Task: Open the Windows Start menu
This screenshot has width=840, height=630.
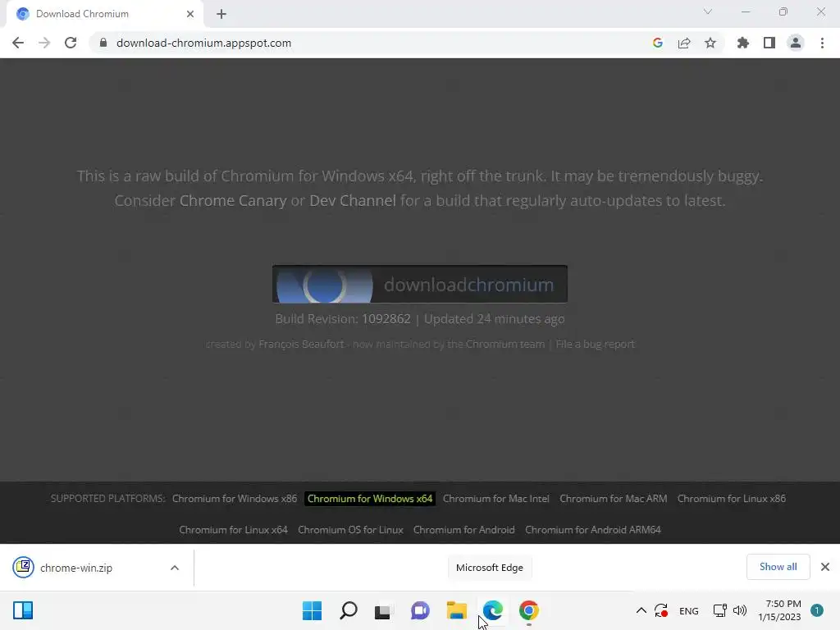Action: coord(312,610)
